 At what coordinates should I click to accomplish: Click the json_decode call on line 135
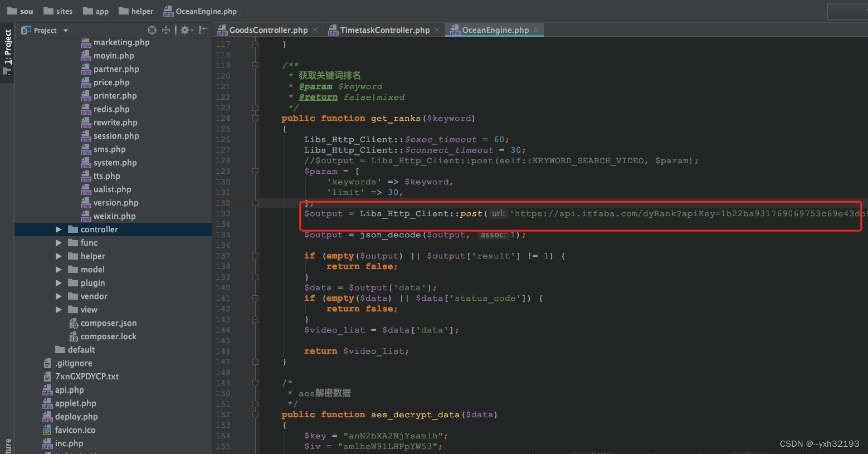(x=390, y=235)
